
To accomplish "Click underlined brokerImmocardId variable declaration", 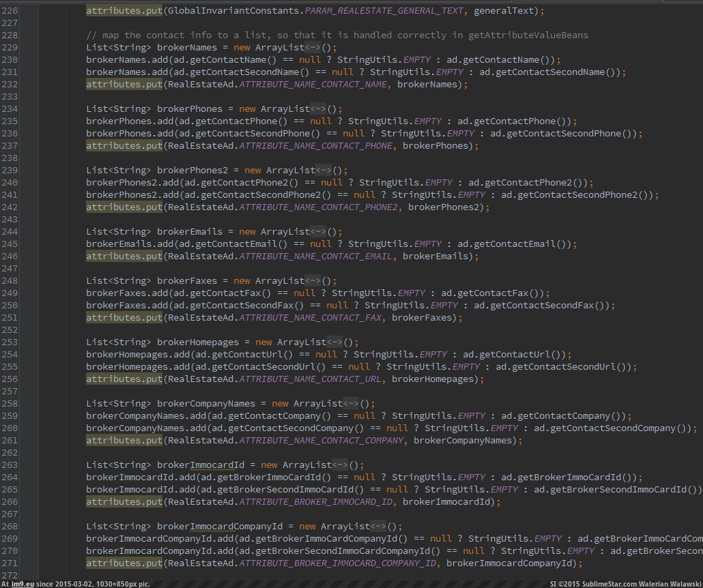I will click(x=201, y=465).
